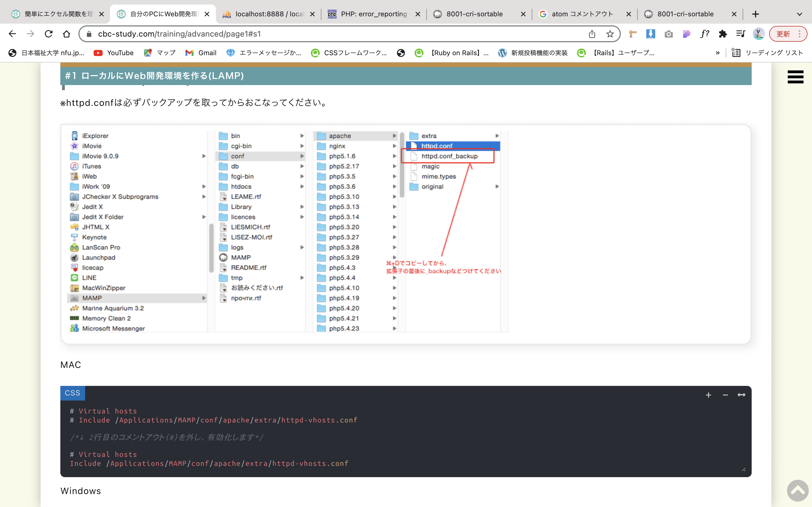
Task: Click the address bar URL field
Action: pyautogui.click(x=336, y=34)
